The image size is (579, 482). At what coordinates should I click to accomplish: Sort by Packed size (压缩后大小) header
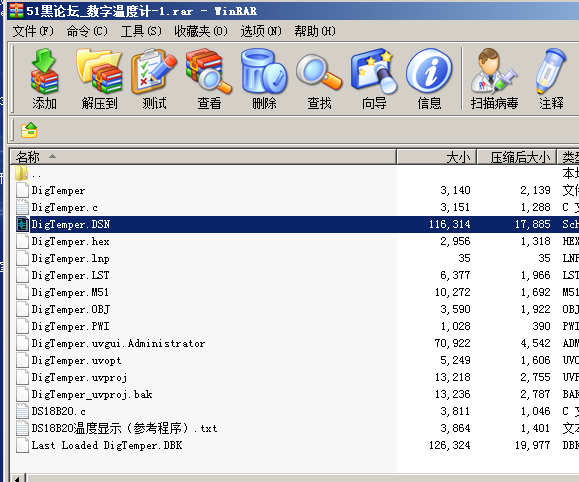[517, 157]
